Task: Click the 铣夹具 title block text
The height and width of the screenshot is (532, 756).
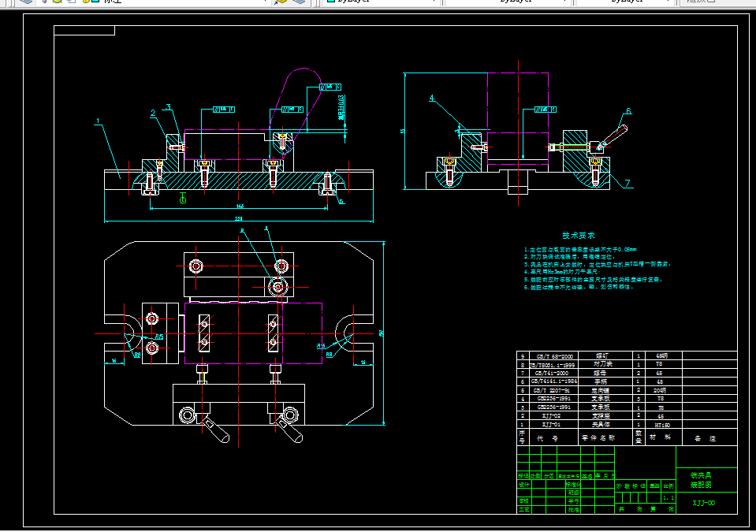Action: pos(701,475)
